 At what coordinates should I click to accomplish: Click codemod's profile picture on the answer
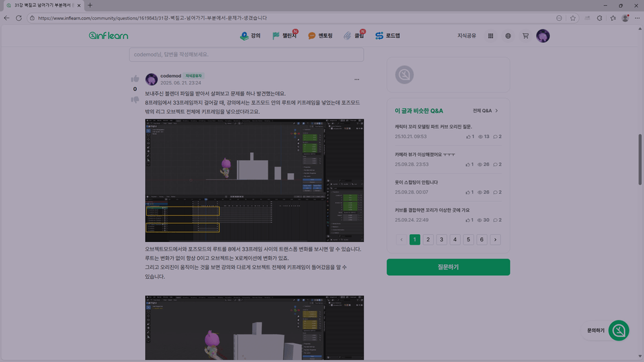151,79
